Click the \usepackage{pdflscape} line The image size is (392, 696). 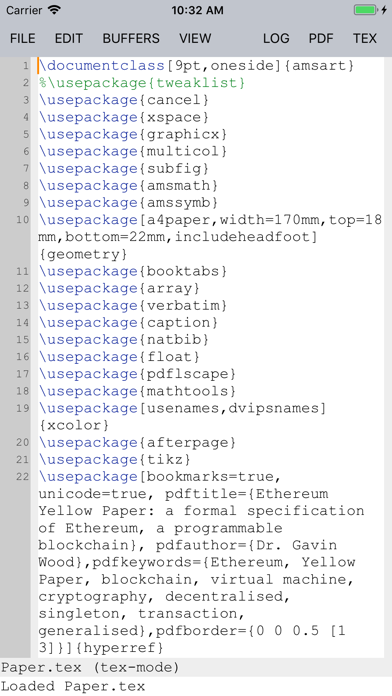(x=137, y=374)
